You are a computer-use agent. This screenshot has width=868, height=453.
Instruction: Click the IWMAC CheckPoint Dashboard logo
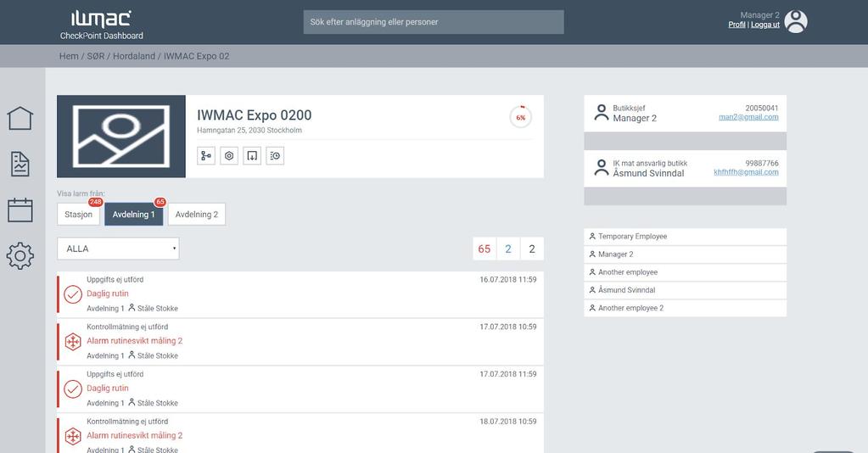point(101,25)
